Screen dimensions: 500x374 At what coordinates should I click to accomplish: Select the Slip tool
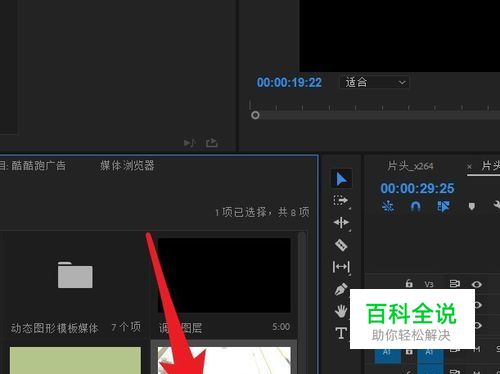click(341, 267)
